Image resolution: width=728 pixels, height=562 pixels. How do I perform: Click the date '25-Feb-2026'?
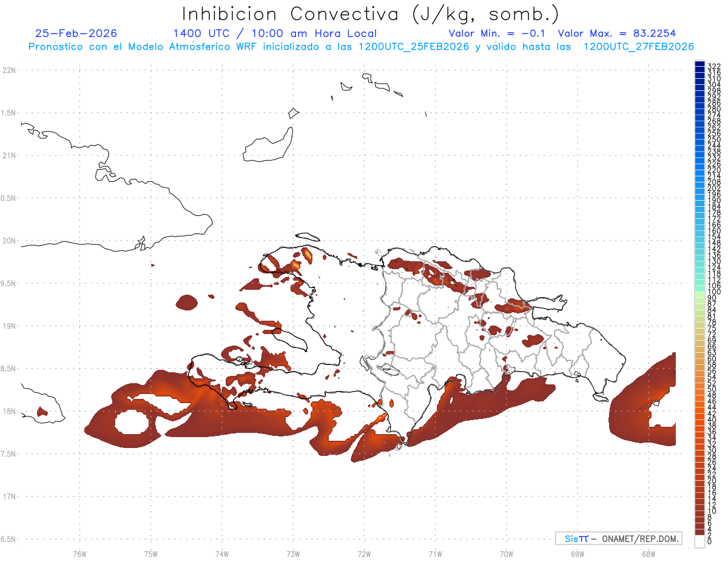click(x=76, y=33)
